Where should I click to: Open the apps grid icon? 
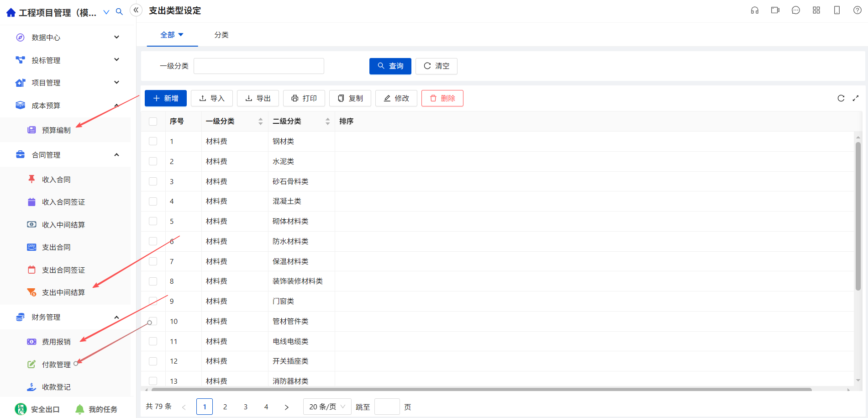[x=816, y=10]
